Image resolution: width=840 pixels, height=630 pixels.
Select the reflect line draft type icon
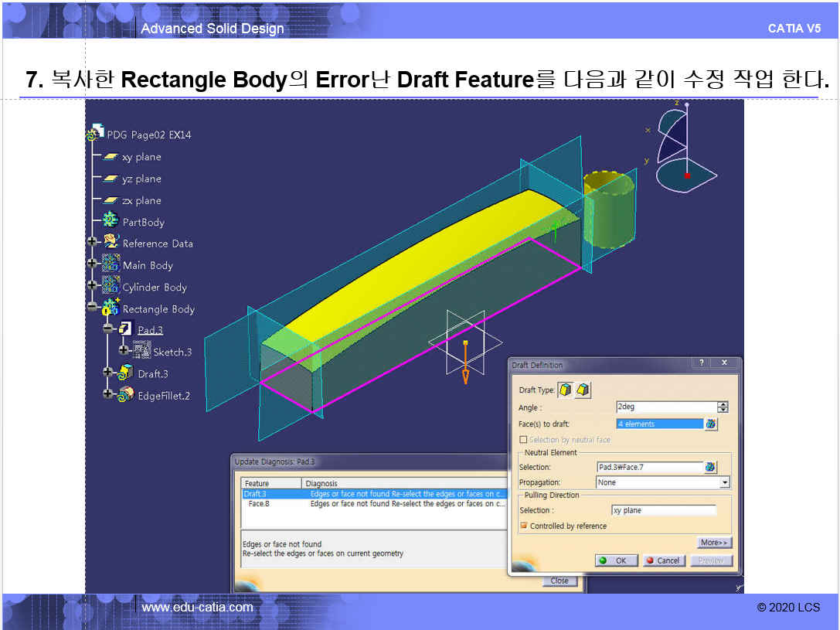pyautogui.click(x=583, y=390)
